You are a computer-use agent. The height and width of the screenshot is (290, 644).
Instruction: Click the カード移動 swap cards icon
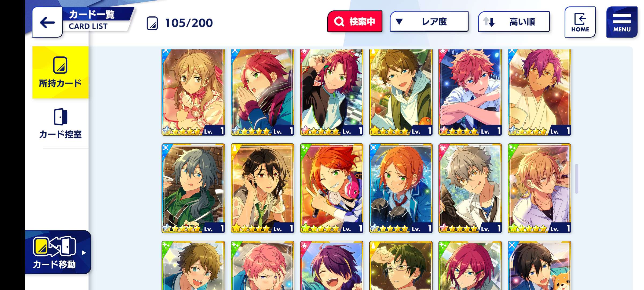coord(54,246)
